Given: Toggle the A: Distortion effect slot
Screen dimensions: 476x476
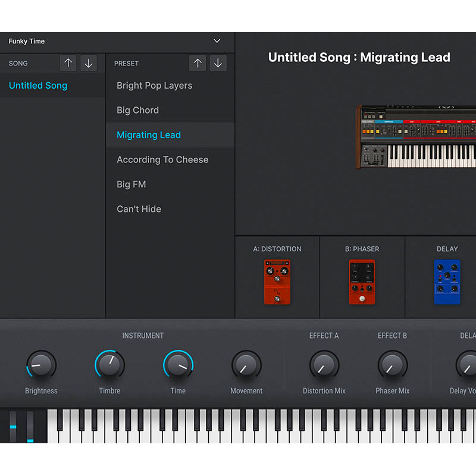Looking at the screenshot, I should point(277,249).
